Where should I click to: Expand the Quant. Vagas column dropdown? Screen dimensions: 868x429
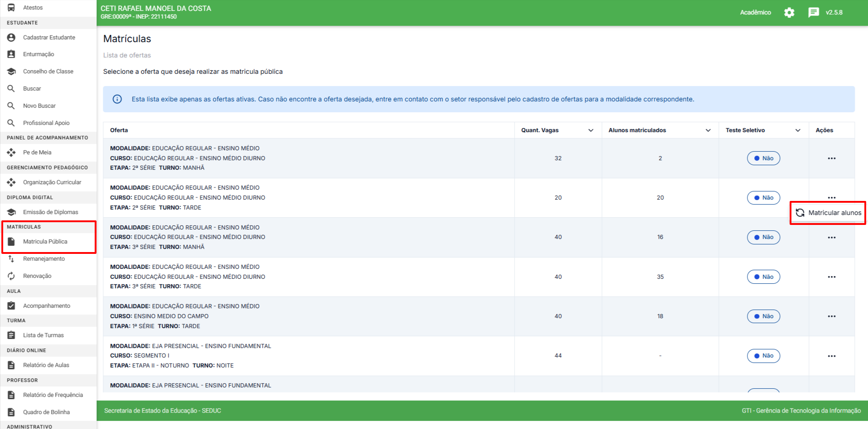point(591,130)
